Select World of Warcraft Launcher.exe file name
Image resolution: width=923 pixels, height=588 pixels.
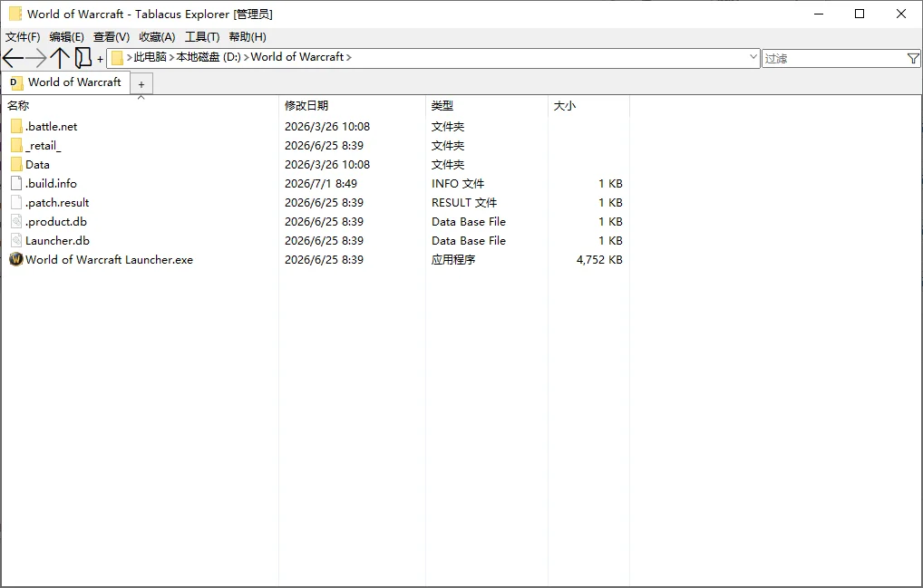pyautogui.click(x=109, y=259)
